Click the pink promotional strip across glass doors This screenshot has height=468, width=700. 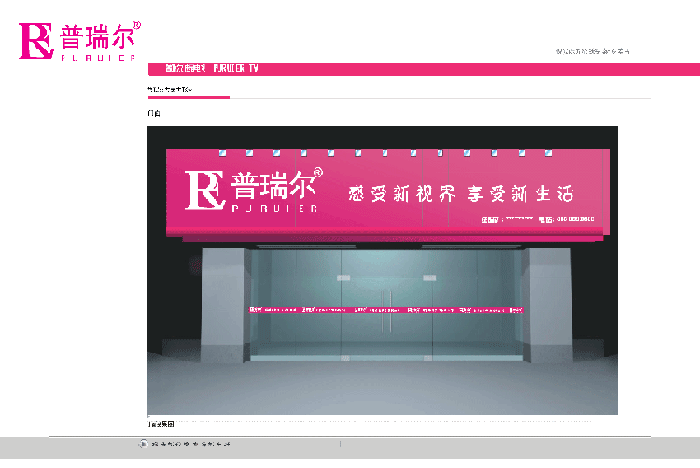click(386, 309)
